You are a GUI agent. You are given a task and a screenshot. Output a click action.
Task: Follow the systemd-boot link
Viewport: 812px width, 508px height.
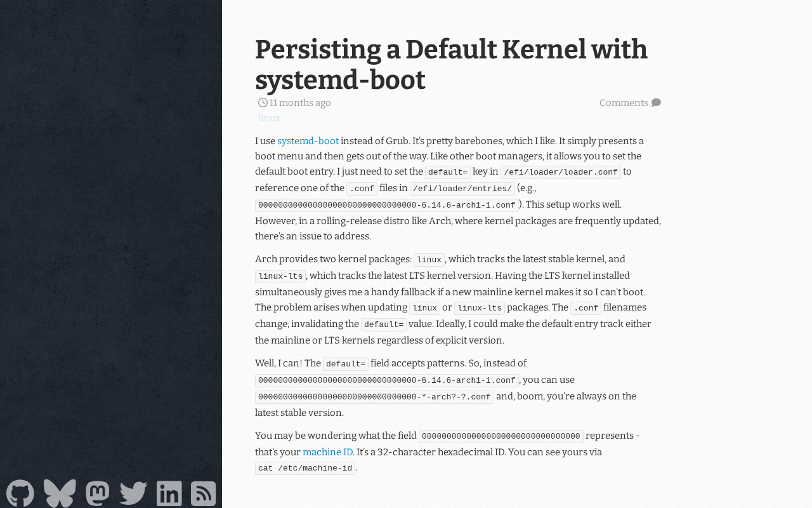308,141
